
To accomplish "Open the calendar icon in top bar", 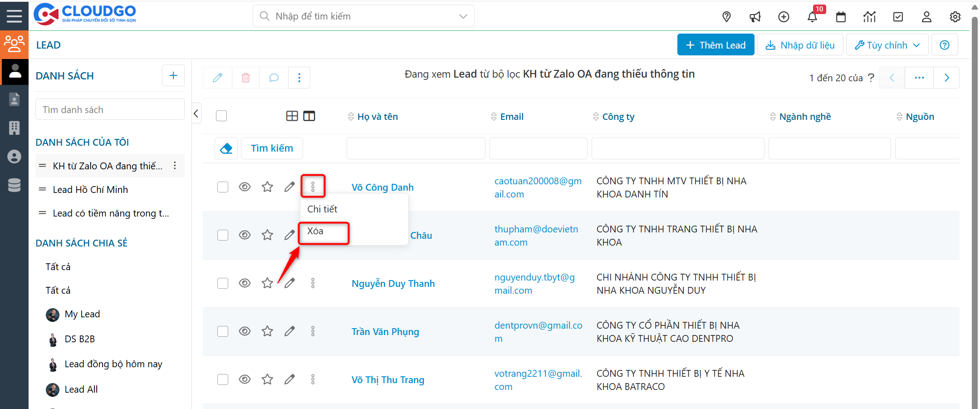I will point(841,17).
